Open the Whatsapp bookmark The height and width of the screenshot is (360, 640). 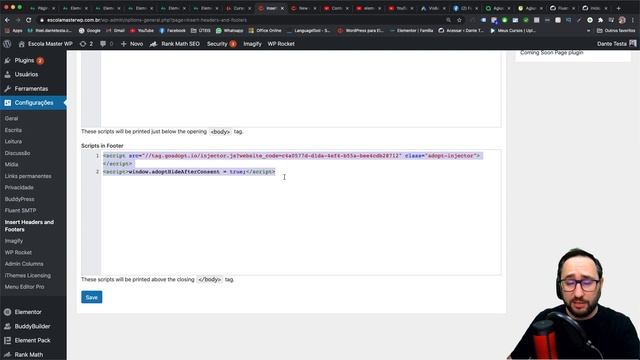click(229, 31)
